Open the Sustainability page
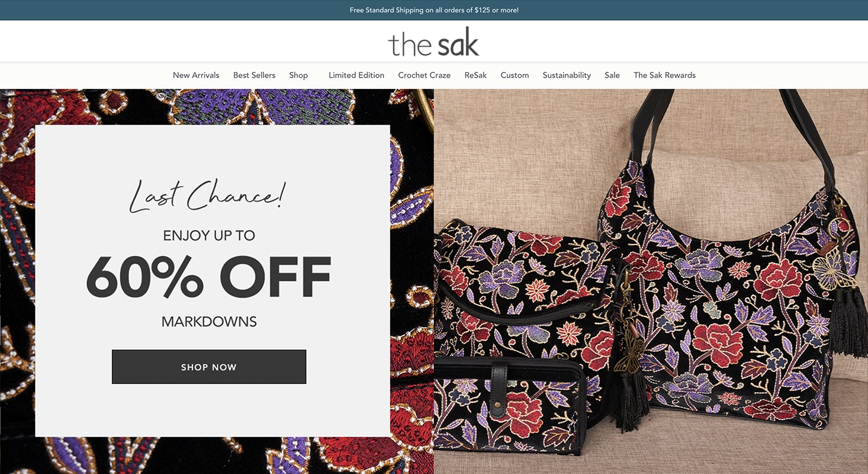Screen dimensions: 868x474 tap(567, 75)
